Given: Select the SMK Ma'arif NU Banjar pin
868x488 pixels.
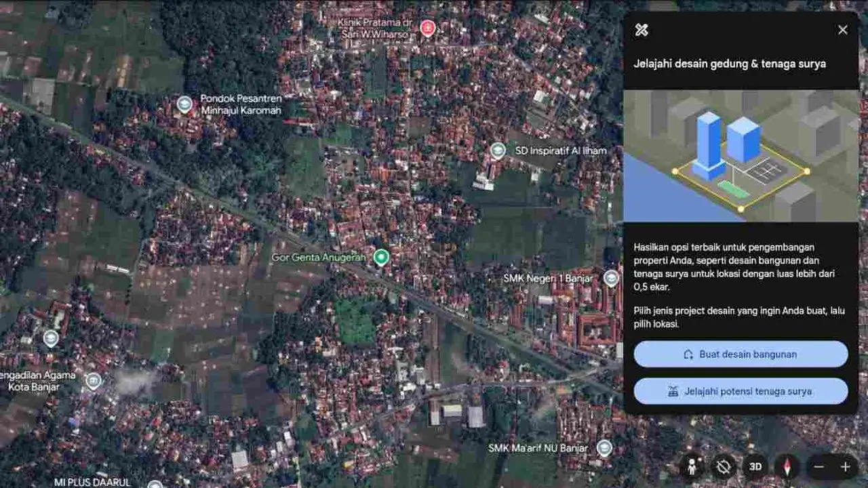Looking at the screenshot, I should tap(604, 448).
